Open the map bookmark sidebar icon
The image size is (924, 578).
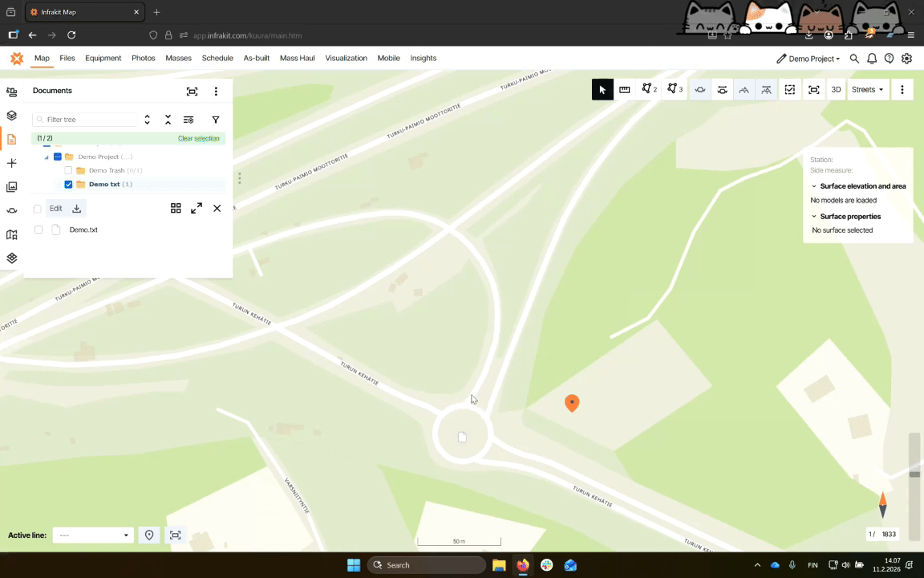[12, 234]
